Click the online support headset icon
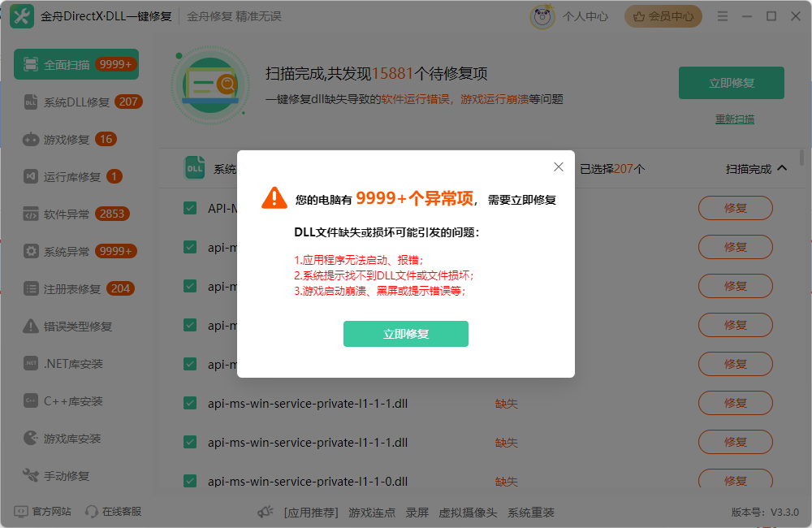Image resolution: width=812 pixels, height=528 pixels. pyautogui.click(x=91, y=512)
